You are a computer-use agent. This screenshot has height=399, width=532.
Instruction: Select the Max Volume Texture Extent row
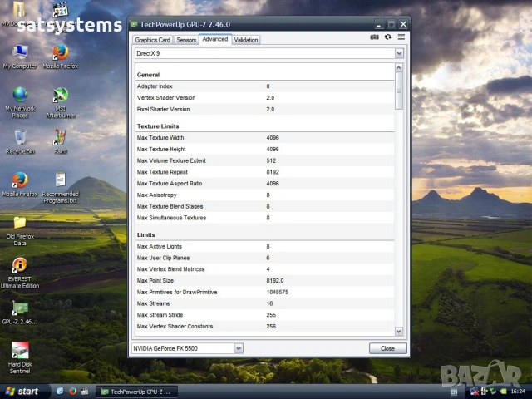click(264, 160)
